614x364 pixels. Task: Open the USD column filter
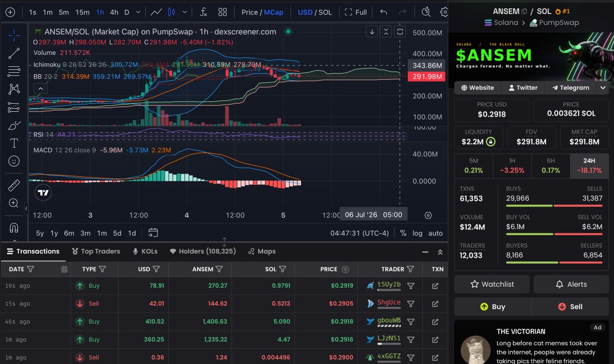pyautogui.click(x=156, y=269)
